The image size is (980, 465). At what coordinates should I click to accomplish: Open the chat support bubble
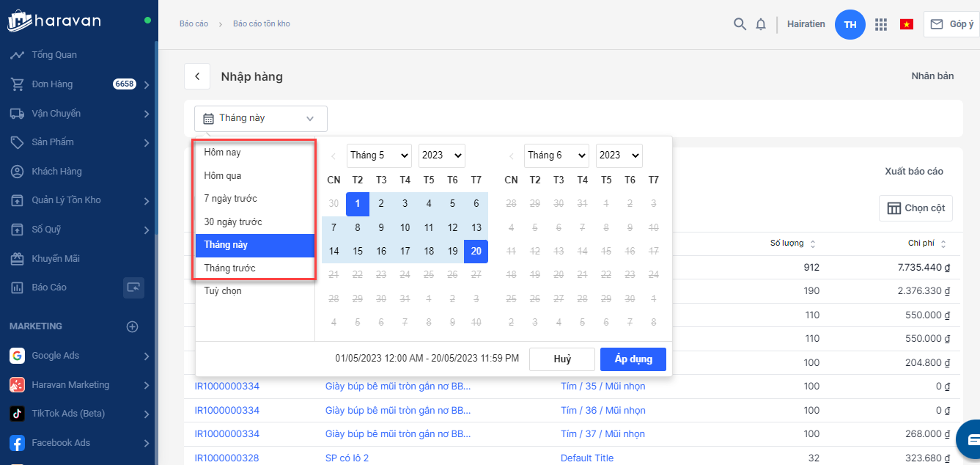pyautogui.click(x=972, y=439)
